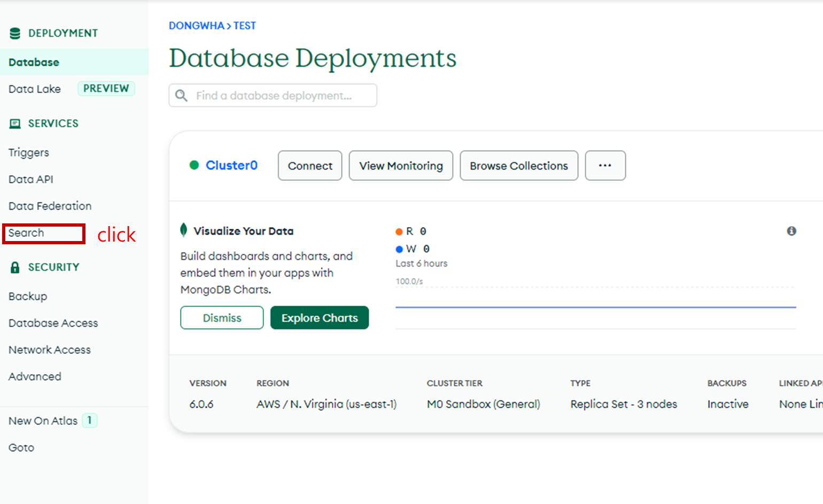Click the Connect button

310,166
